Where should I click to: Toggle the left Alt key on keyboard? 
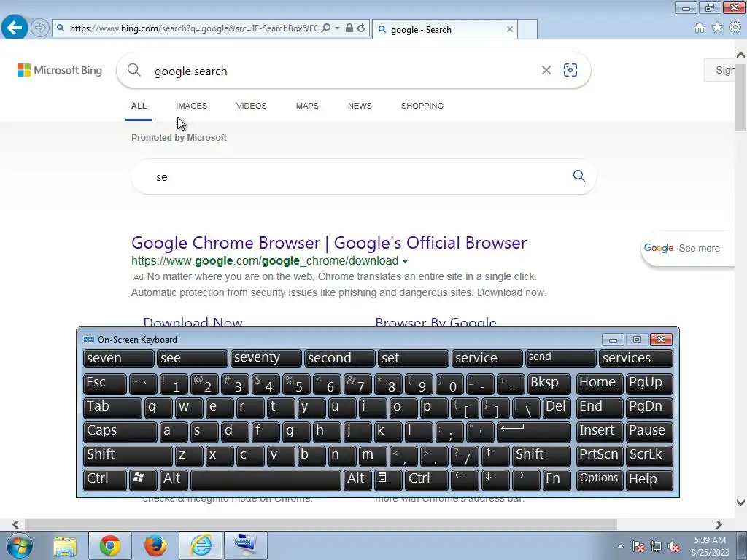click(x=174, y=480)
